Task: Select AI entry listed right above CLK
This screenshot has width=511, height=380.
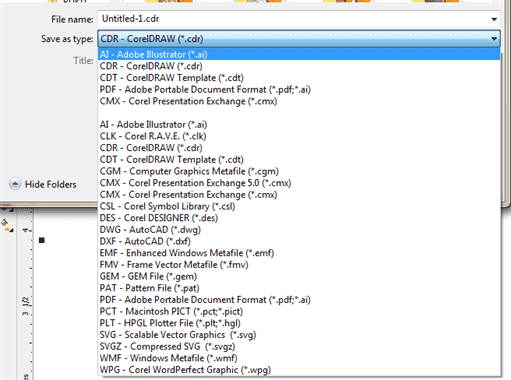Action: 299,124
